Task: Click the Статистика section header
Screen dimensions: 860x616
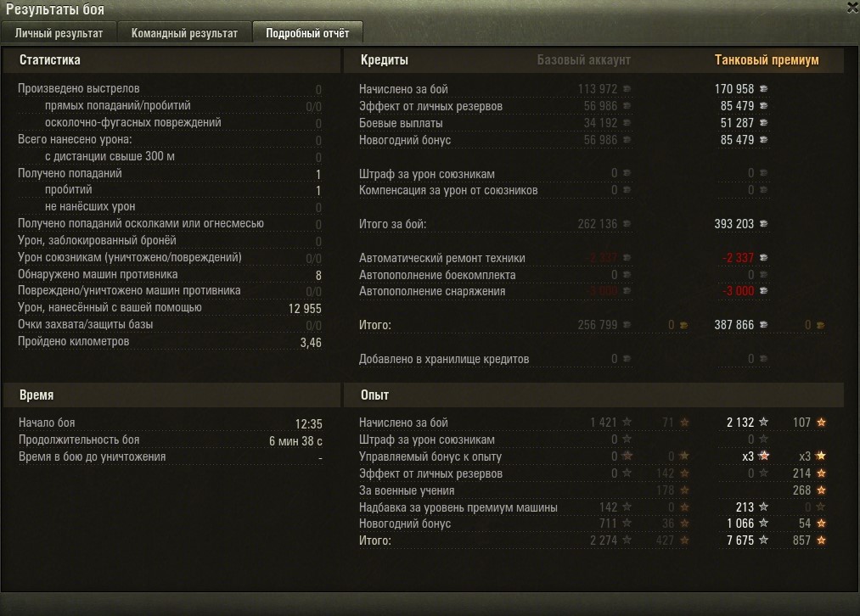Action: coord(50,59)
